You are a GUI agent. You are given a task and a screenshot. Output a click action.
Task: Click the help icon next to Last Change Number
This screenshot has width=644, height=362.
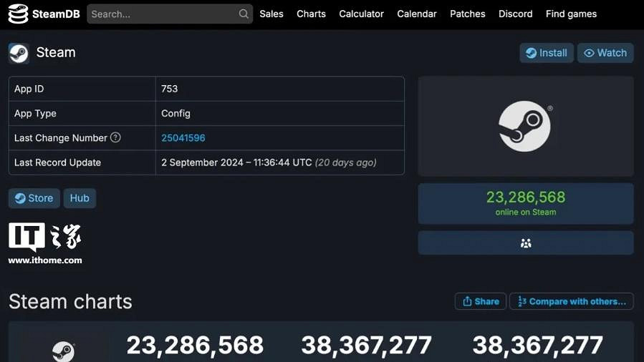point(115,137)
